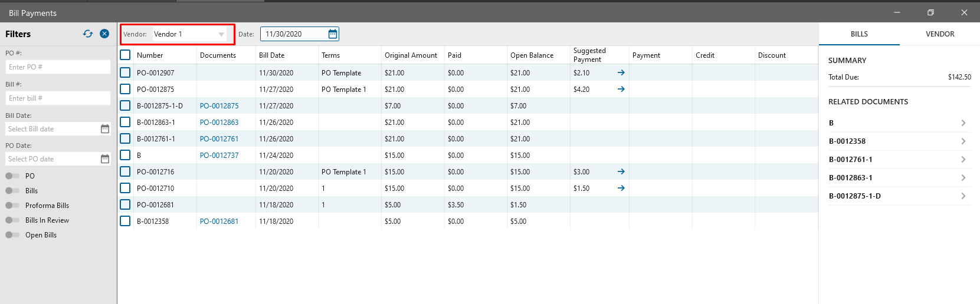Image resolution: width=980 pixels, height=304 pixels.
Task: Click the Enter PO # field
Action: click(x=58, y=67)
